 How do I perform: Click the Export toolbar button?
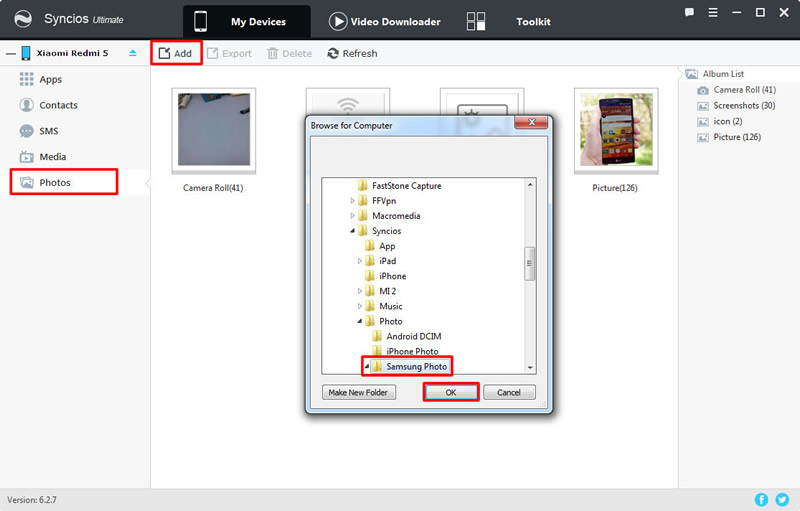[x=229, y=53]
